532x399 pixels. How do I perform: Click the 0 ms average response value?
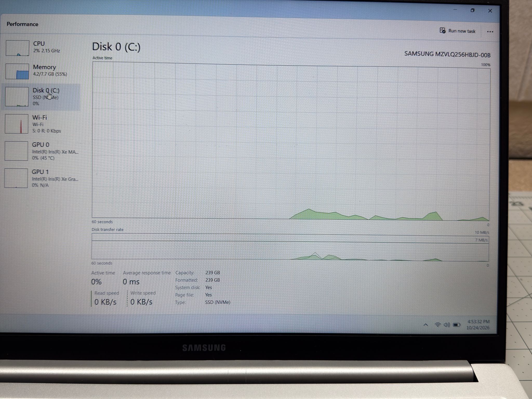pyautogui.click(x=131, y=282)
